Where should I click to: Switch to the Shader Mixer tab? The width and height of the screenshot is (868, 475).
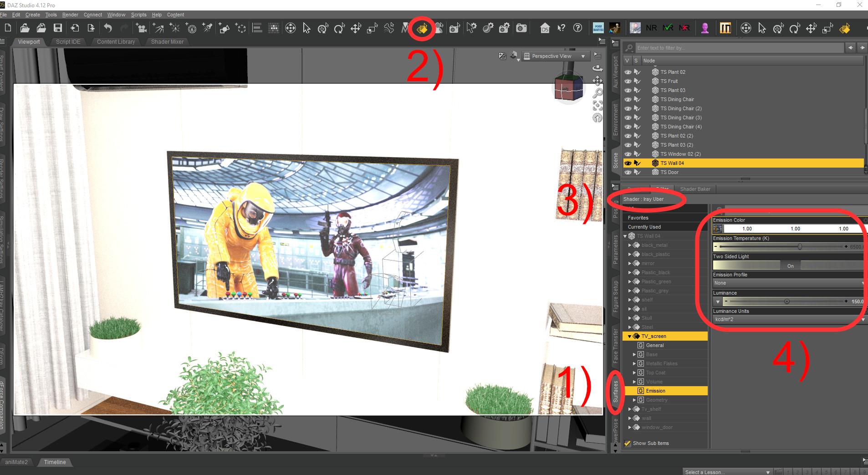pos(167,42)
